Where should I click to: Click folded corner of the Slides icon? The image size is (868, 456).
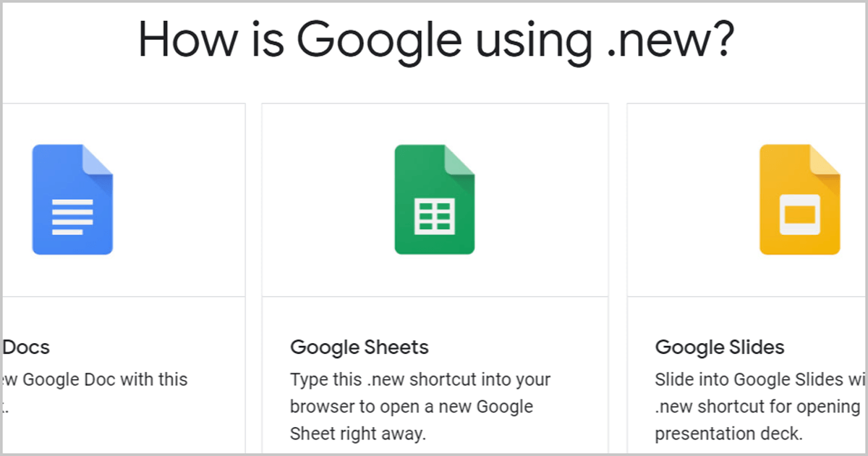825,160
